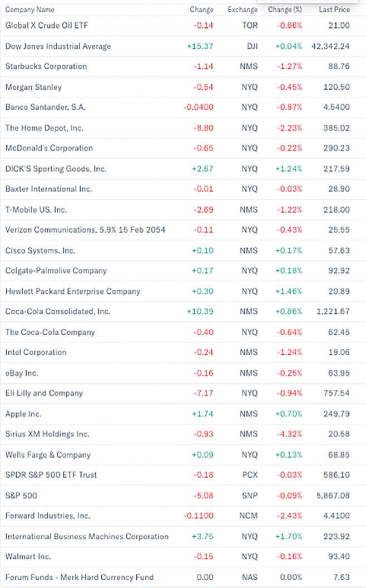Open the Apple Inc. quote
Image resolution: width=366 pixels, height=588 pixels.
point(23,414)
